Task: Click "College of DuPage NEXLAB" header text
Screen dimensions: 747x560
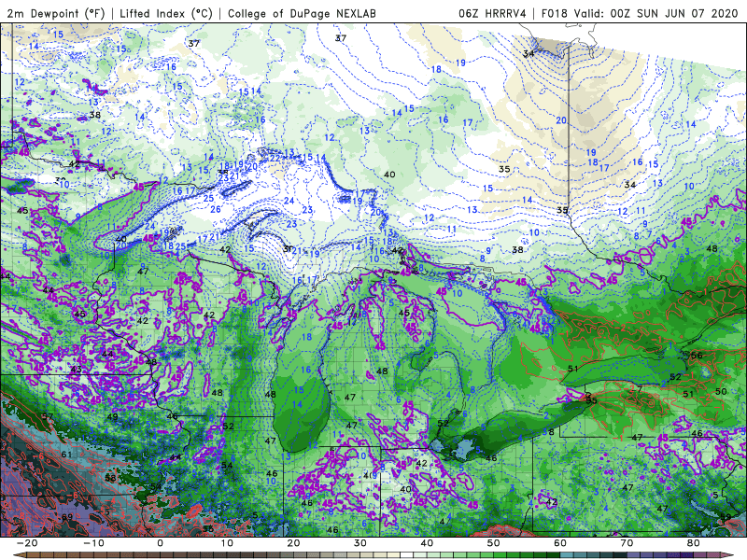Action: [302, 13]
